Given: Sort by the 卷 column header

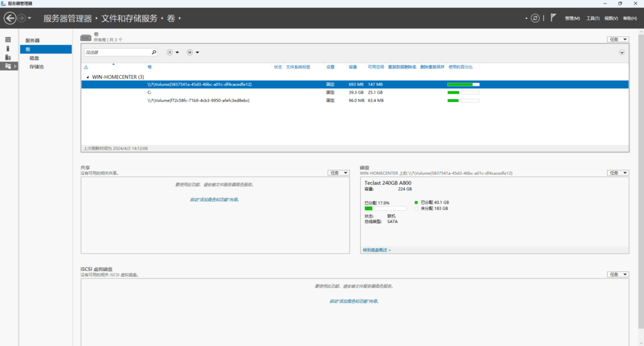Looking at the screenshot, I should [150, 67].
